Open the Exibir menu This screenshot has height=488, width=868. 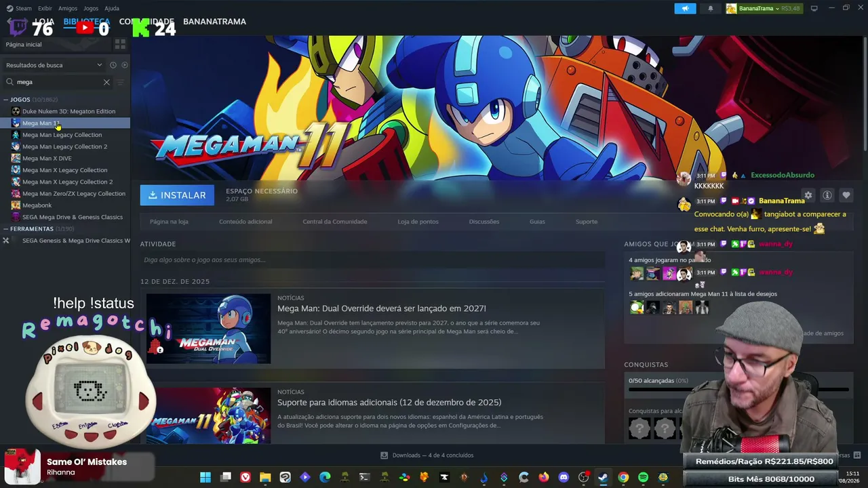point(45,8)
